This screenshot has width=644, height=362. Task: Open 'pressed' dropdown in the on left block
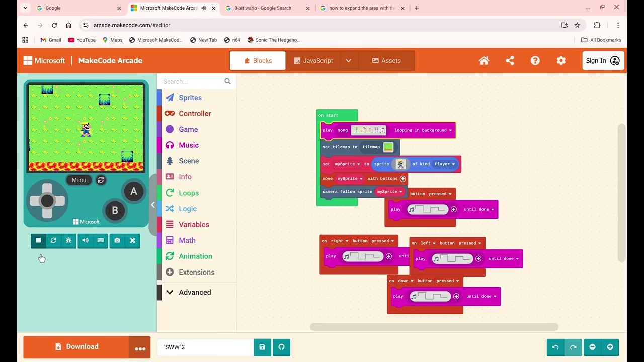(470, 243)
